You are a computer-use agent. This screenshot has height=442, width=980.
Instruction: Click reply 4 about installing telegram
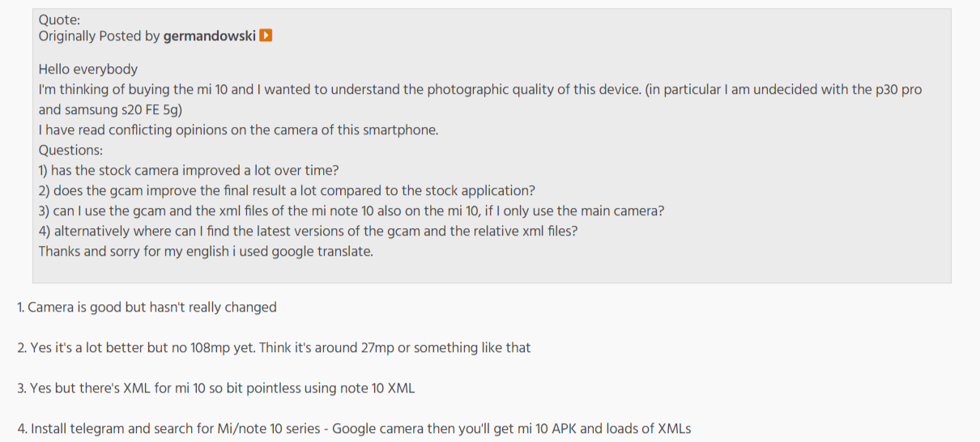click(x=354, y=429)
